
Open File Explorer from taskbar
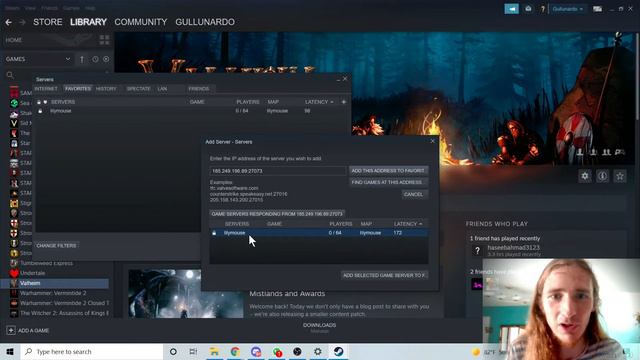click(214, 352)
